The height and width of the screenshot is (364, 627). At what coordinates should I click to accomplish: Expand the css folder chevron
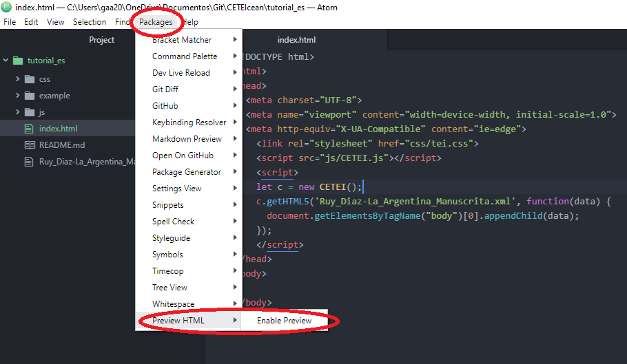pos(17,79)
